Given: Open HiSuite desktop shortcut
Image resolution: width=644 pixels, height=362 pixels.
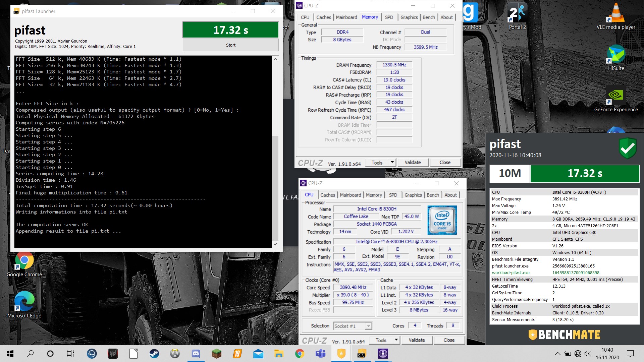Looking at the screenshot, I should [616, 58].
